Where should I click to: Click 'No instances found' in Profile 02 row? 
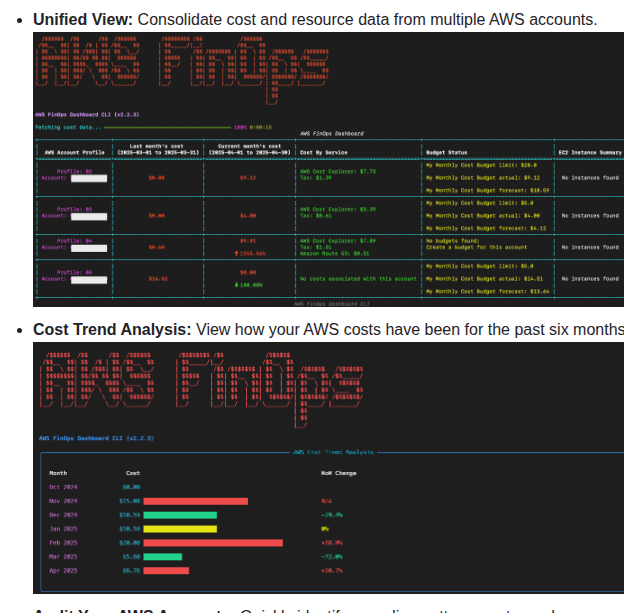(x=590, y=178)
